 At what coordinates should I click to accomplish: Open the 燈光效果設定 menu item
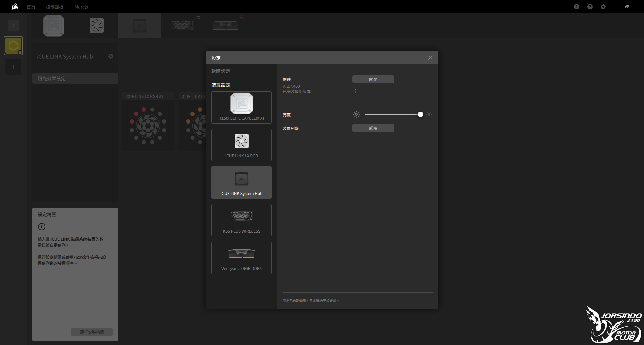click(x=75, y=78)
